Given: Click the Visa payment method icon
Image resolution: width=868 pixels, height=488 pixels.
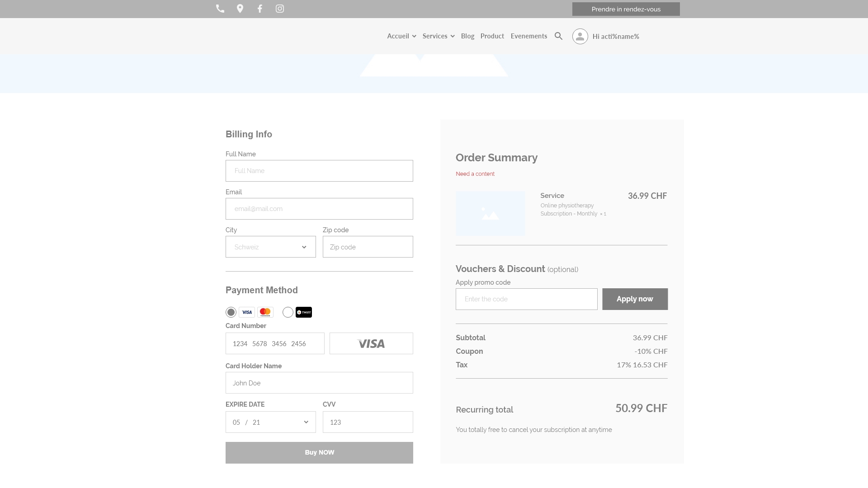Looking at the screenshot, I should point(247,312).
